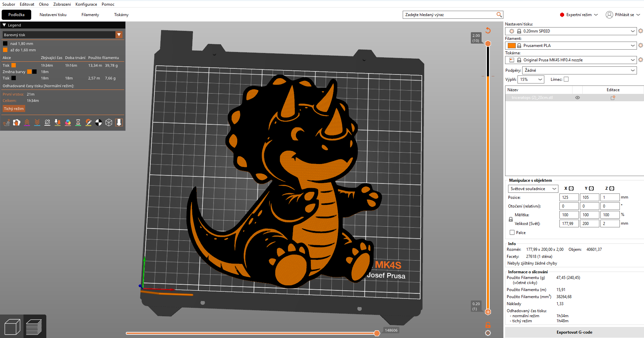644x338 pixels.
Task: Open the Zobrazení menu
Action: click(62, 4)
